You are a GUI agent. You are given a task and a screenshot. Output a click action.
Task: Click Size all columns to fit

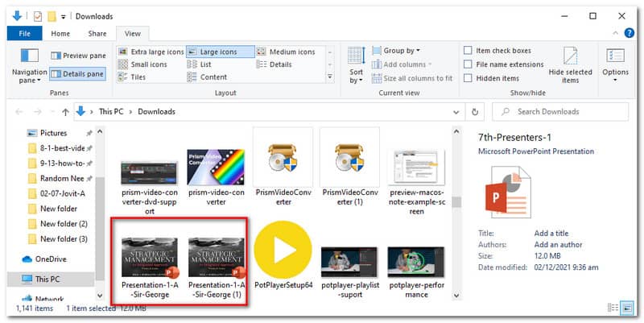click(x=412, y=78)
